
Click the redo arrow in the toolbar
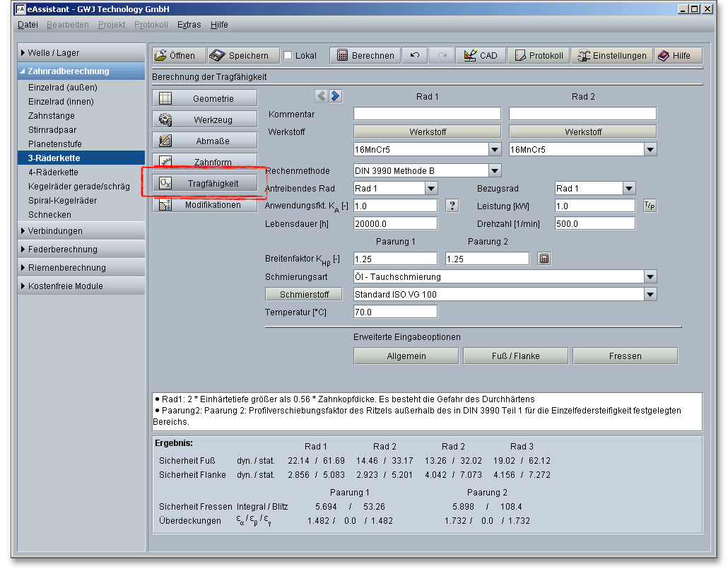[x=442, y=56]
